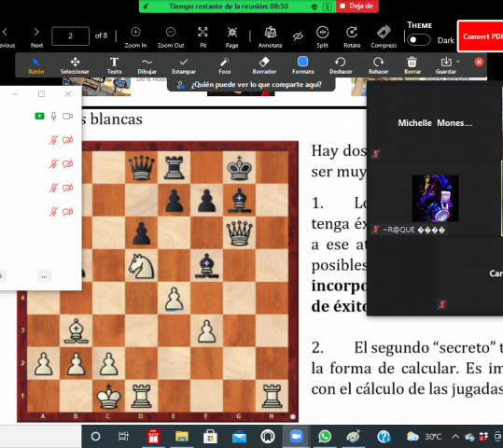Viewport: 503px width, 448px height.
Task: Click the white queen on g6
Action: [x=239, y=233]
